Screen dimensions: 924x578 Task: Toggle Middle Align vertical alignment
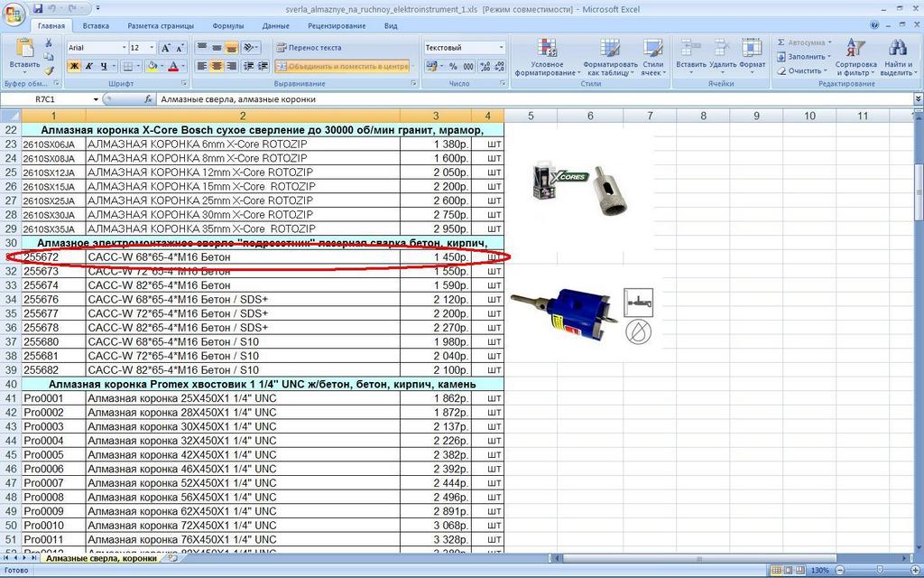[x=217, y=48]
